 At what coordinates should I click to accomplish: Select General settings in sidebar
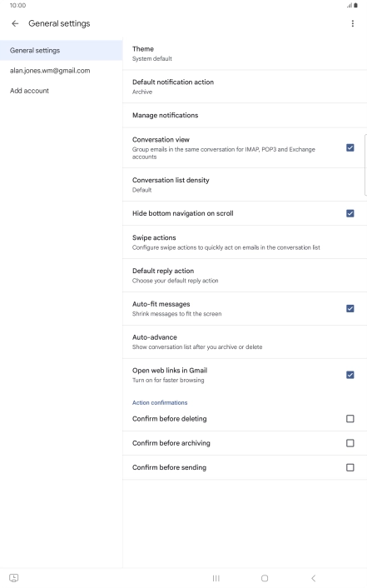[x=61, y=50]
